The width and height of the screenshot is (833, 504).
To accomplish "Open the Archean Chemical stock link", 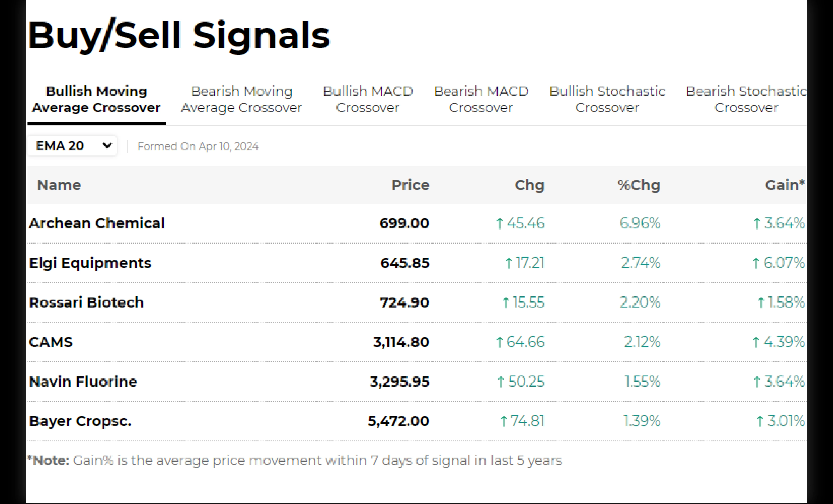I will pos(97,223).
